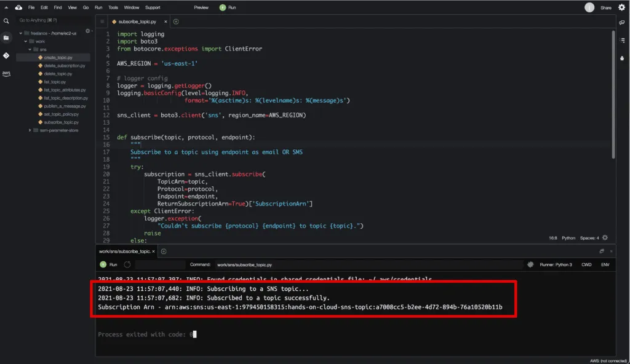Open Runner: Python 3 selector

(x=554, y=264)
